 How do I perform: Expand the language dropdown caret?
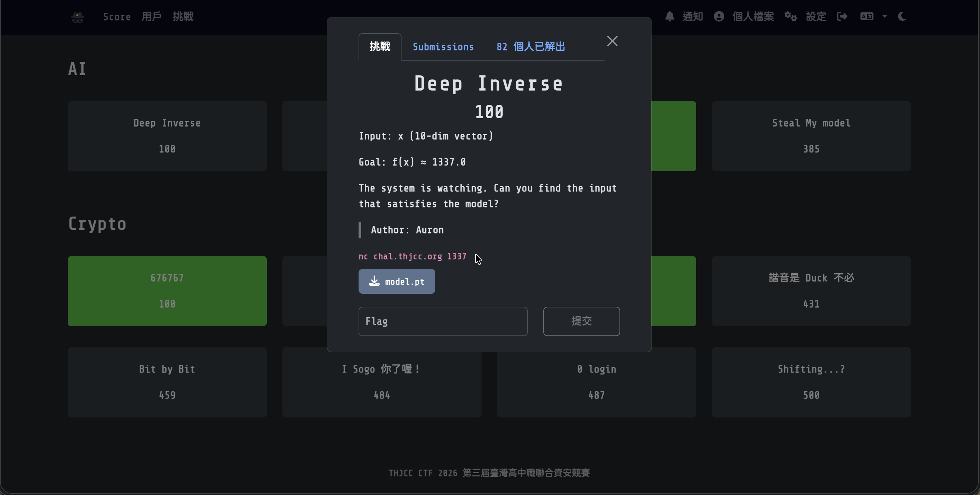click(885, 16)
